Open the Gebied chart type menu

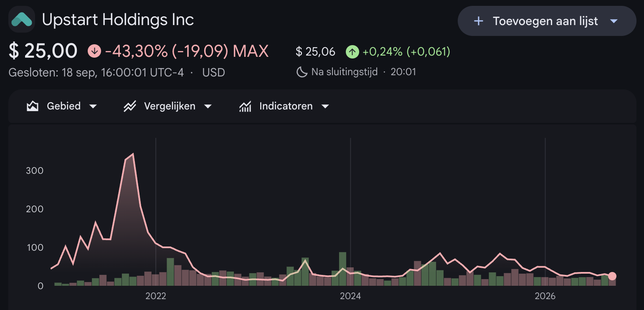point(62,106)
